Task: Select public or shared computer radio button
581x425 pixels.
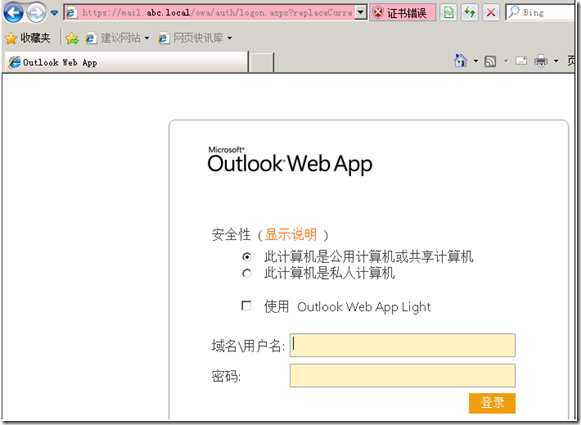Action: [246, 256]
